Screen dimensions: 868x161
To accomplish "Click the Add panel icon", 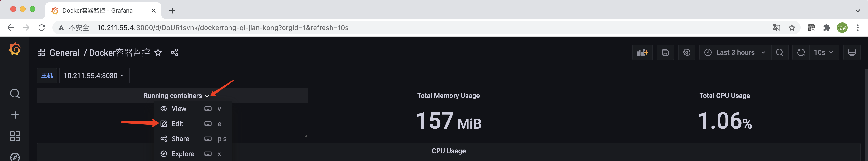I will tap(642, 53).
